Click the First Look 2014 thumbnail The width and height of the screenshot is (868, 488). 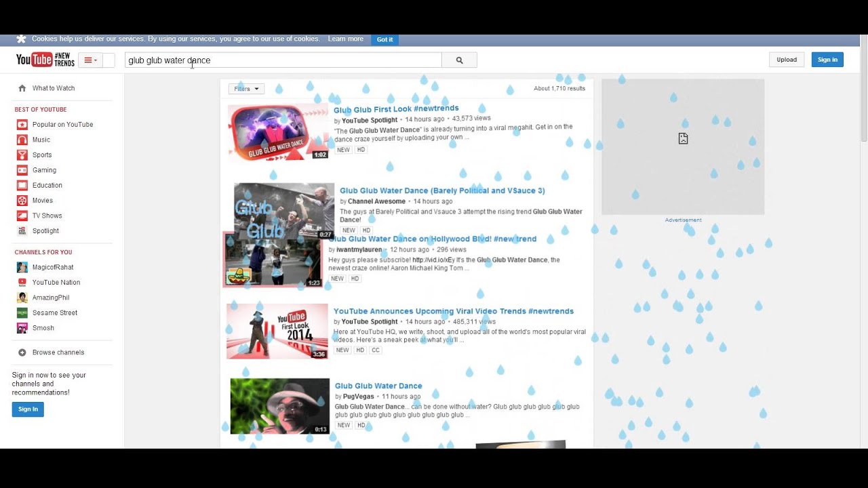(277, 331)
